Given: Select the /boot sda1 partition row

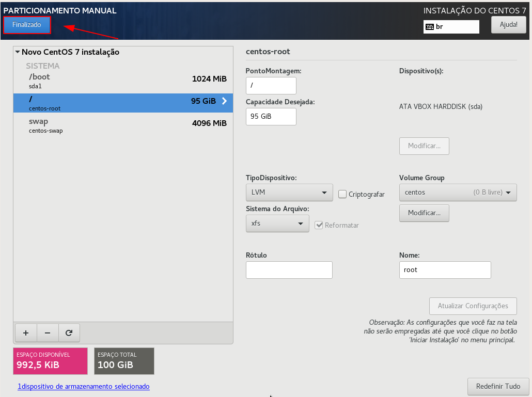Looking at the screenshot, I should [123, 82].
